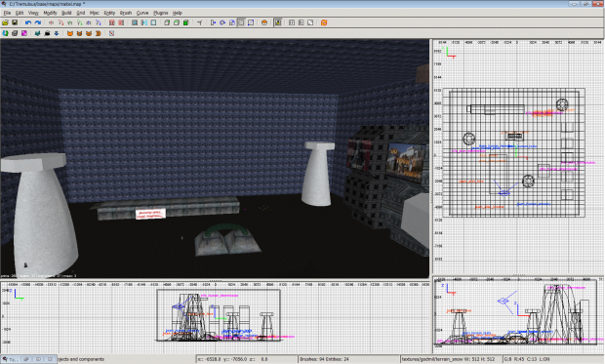Viewport: 605px width, 364px height.
Task: Select the pressed Resize mode button
Action: tap(242, 22)
